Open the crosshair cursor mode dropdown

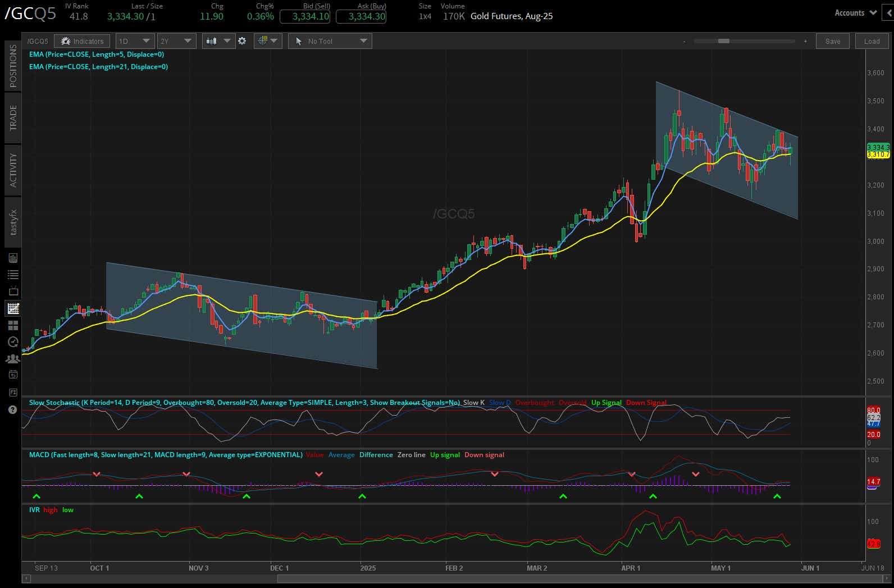click(x=267, y=41)
